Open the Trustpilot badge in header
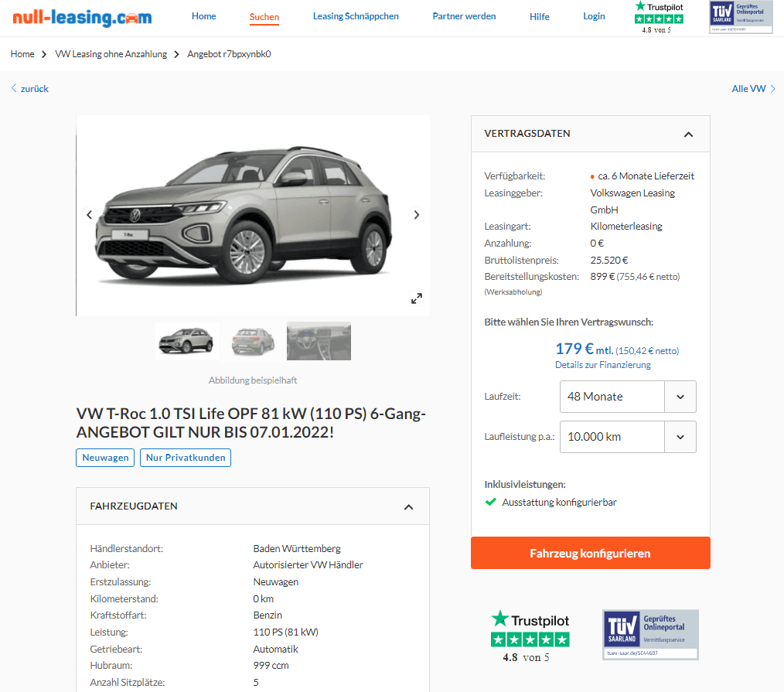Viewport: 784px width, 692px height. 659,18
